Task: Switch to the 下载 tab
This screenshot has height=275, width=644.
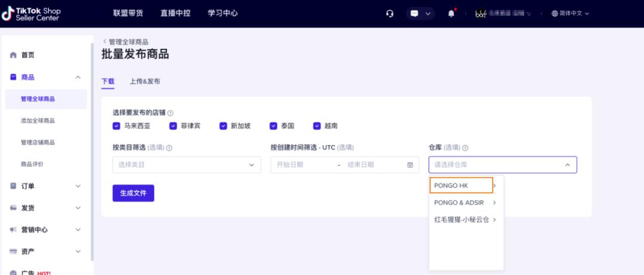Action: [x=108, y=81]
